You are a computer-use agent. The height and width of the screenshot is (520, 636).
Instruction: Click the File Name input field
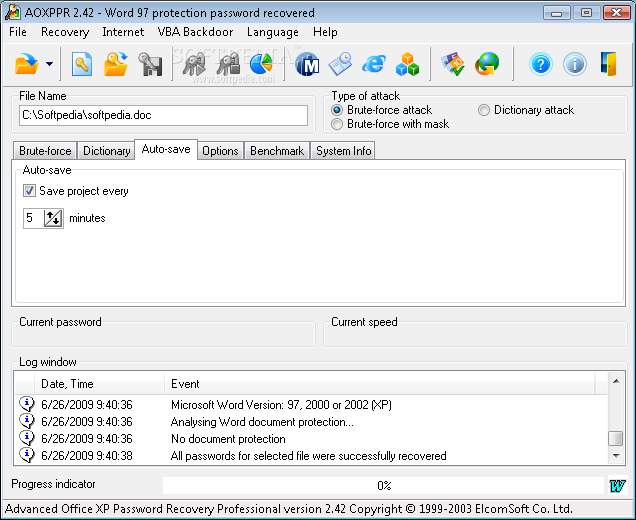(x=163, y=115)
